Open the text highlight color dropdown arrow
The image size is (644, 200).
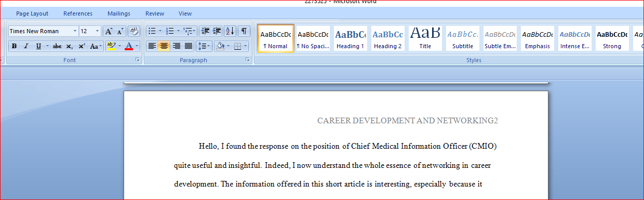click(x=120, y=46)
